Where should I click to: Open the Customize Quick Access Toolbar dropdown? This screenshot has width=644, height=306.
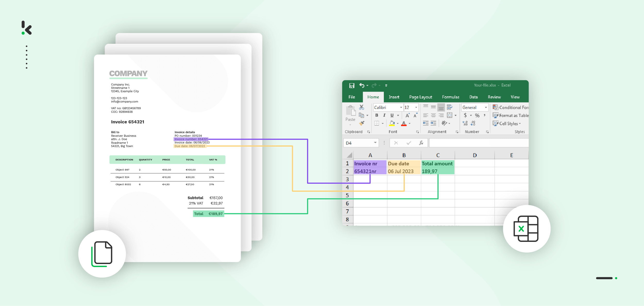(386, 86)
